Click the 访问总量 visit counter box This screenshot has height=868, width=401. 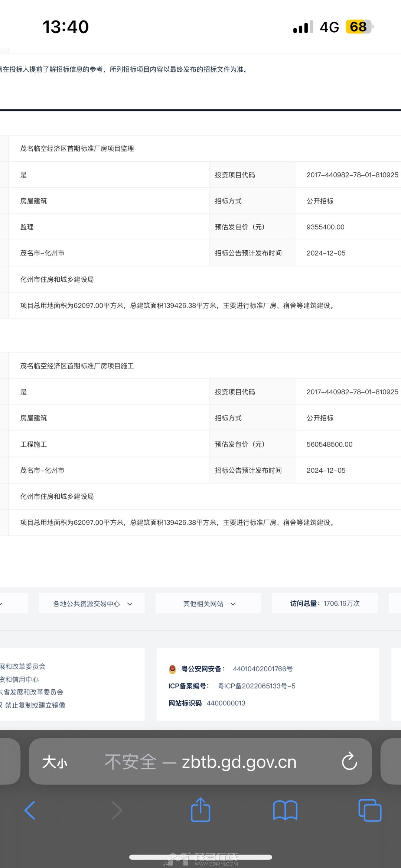(325, 603)
